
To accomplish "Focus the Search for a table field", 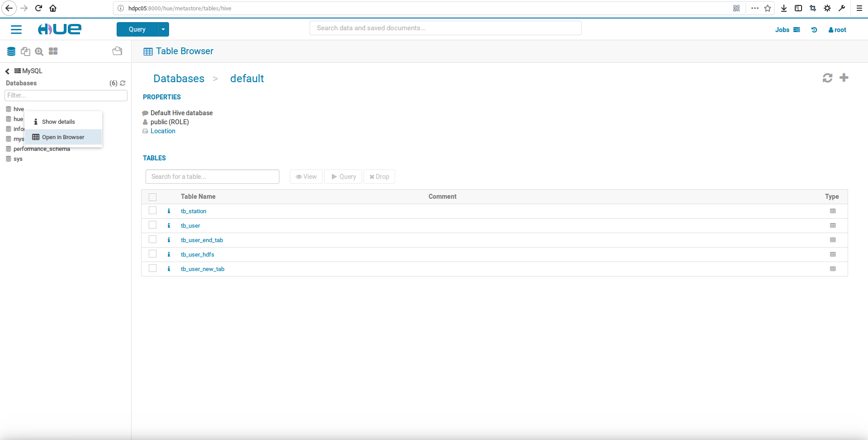I will click(x=212, y=177).
